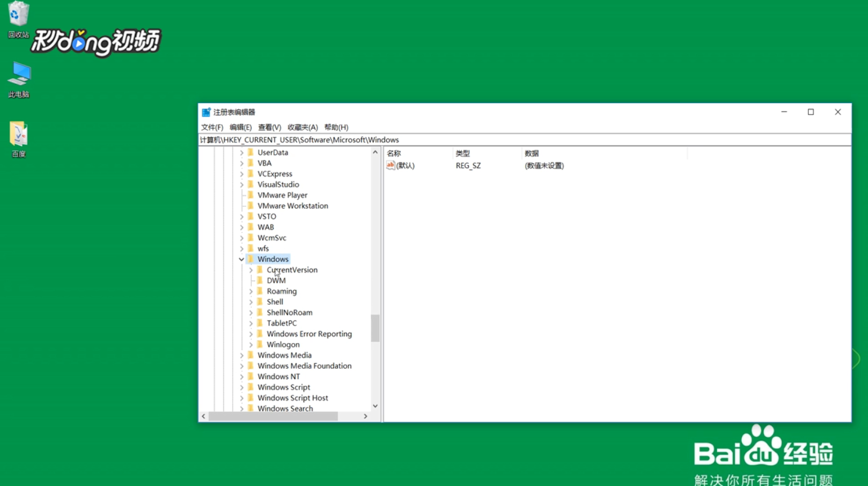Select the REG_SZ type cell

point(468,166)
